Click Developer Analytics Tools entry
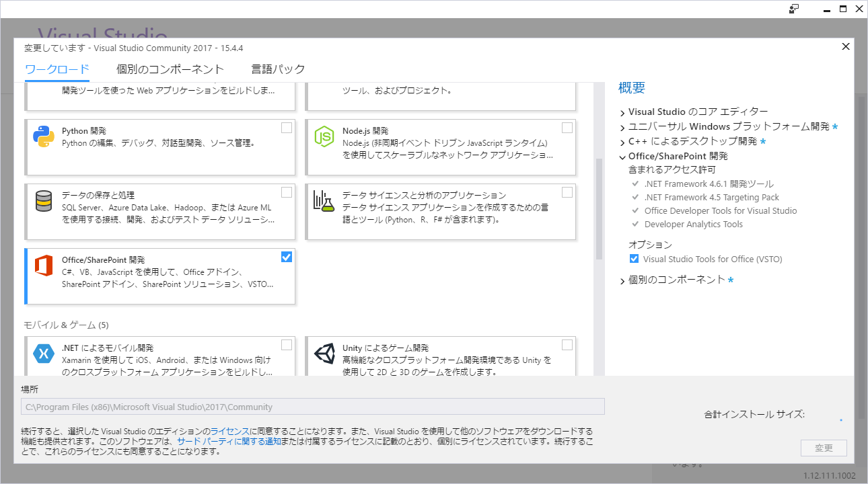The image size is (868, 484). tap(694, 224)
